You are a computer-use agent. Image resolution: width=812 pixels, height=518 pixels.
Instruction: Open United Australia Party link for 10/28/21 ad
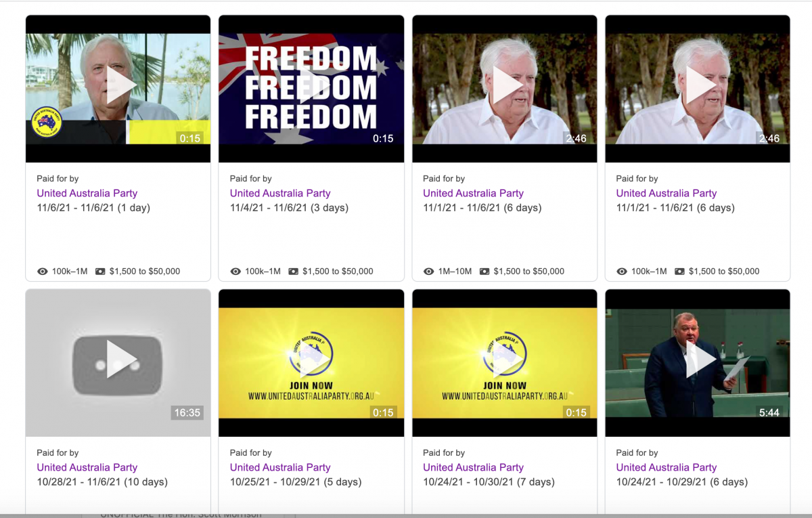tap(87, 467)
